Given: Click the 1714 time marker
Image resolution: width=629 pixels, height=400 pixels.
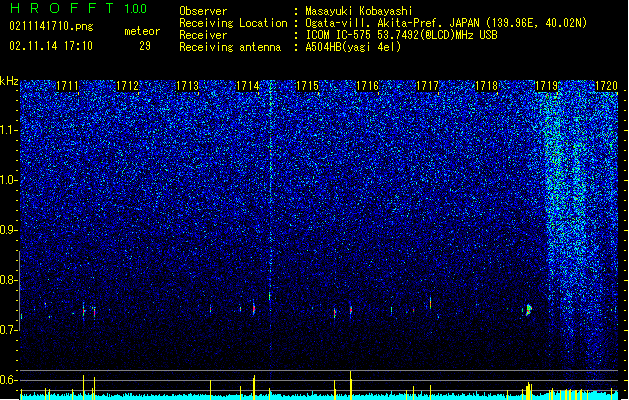Looking at the screenshot, I should [x=248, y=86].
